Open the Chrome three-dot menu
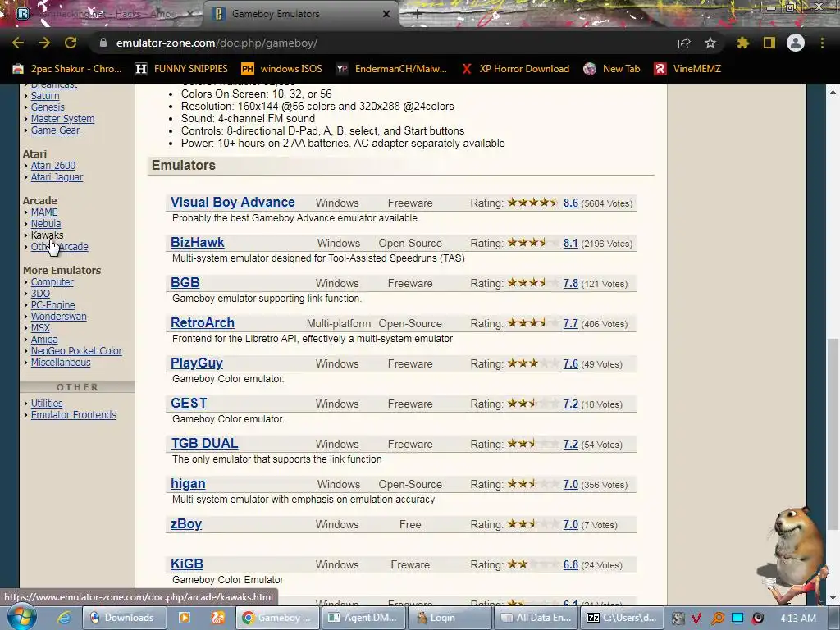840x630 pixels. coord(822,43)
